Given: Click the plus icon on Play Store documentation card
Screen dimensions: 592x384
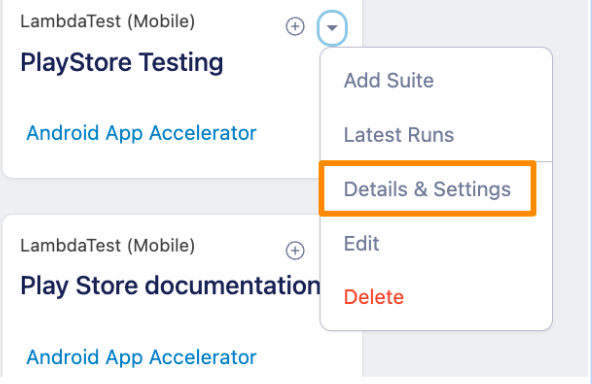Looking at the screenshot, I should [x=295, y=251].
